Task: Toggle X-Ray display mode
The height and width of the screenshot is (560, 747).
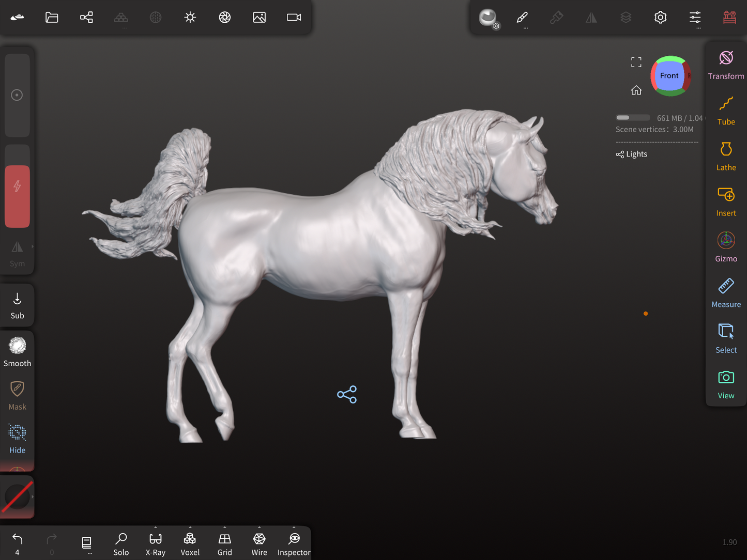Action: [x=155, y=545]
